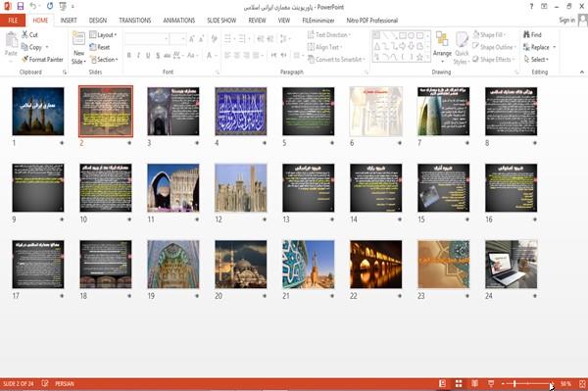Open the Shape Fill dropdown
This screenshot has width=588, height=391.
point(489,35)
